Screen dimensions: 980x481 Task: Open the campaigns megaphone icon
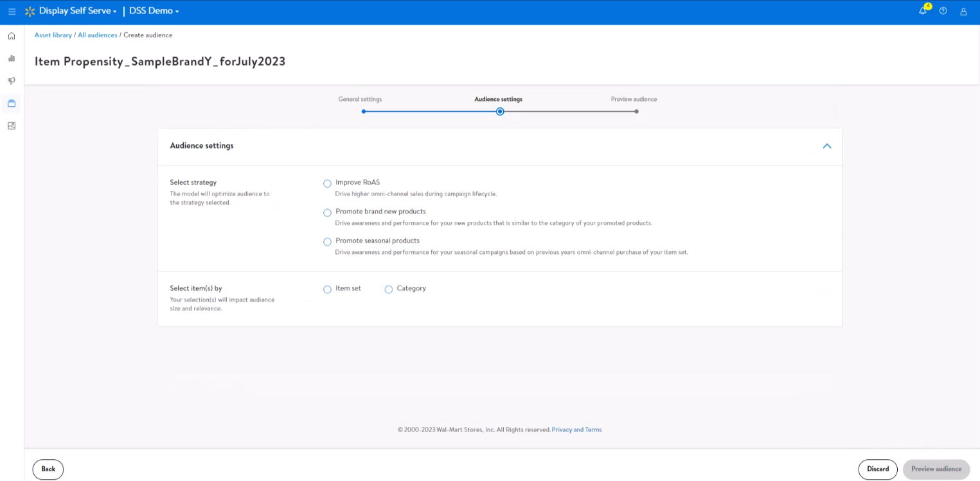coord(12,81)
